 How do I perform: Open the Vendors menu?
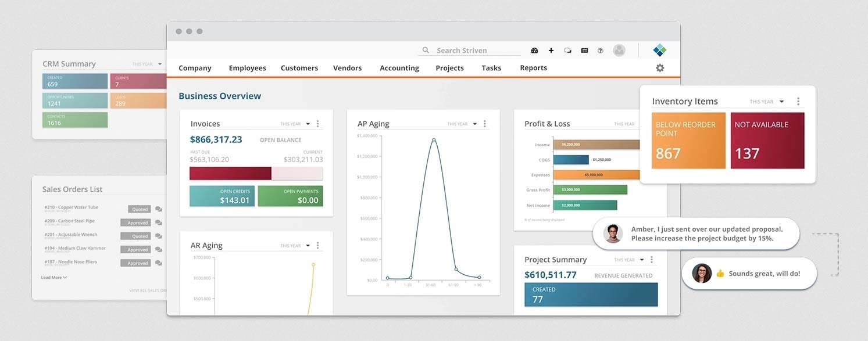(348, 68)
